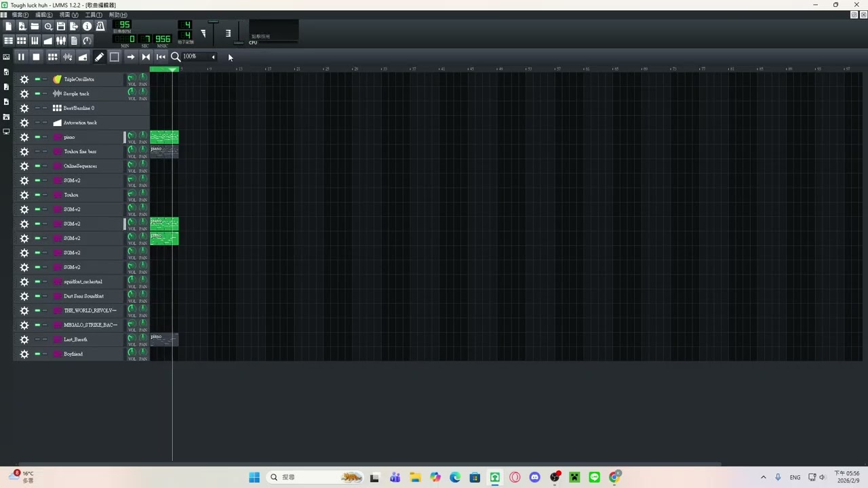Viewport: 868px width, 488px height.
Task: Open the Controller Rack dial icon
Action: (x=87, y=41)
